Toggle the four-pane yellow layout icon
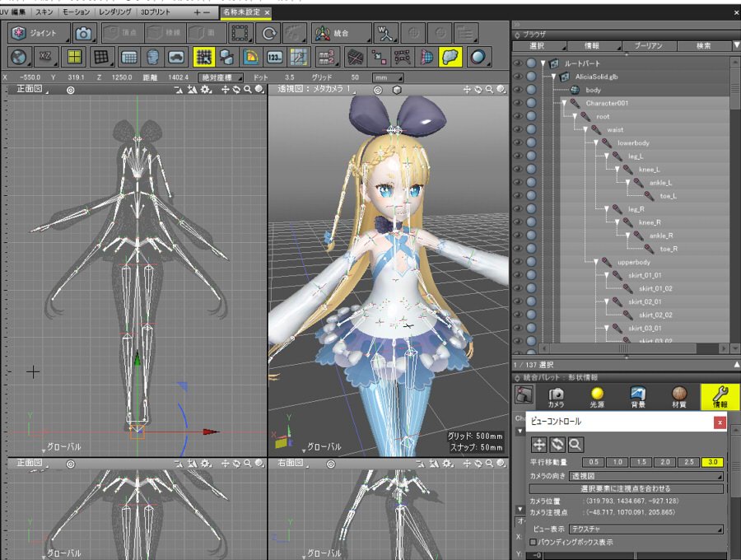The image size is (741, 560). 74,57
